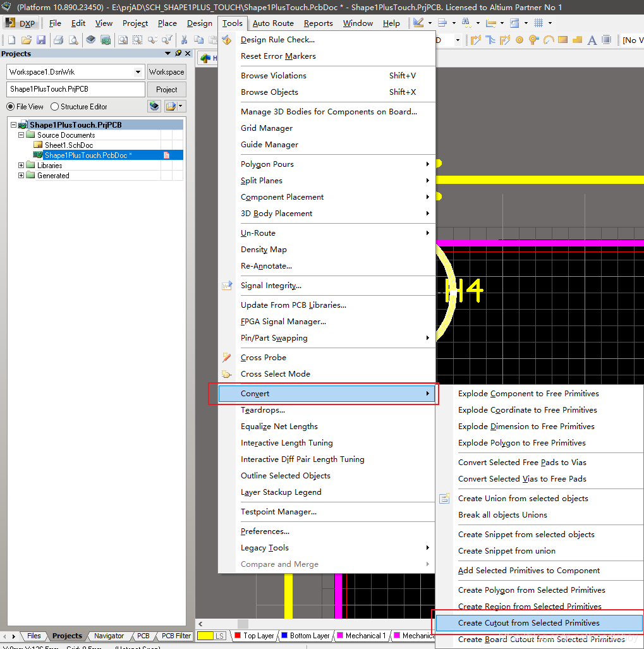Click the dimension tools ruler icon
The width and height of the screenshot is (644, 649).
click(x=491, y=23)
